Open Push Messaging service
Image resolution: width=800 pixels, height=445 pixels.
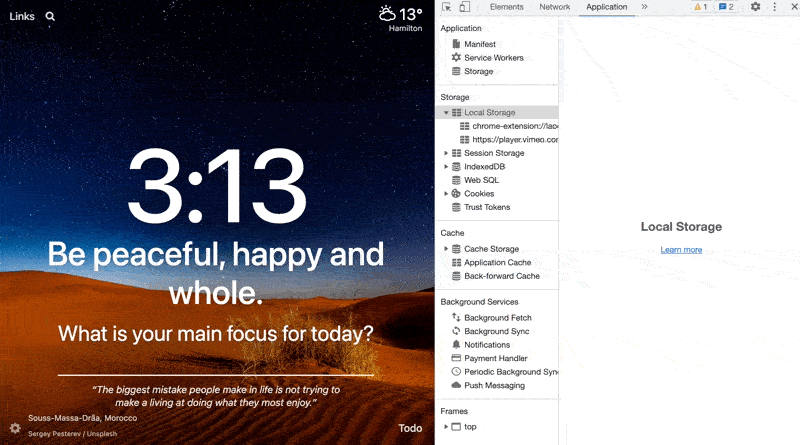(x=494, y=385)
